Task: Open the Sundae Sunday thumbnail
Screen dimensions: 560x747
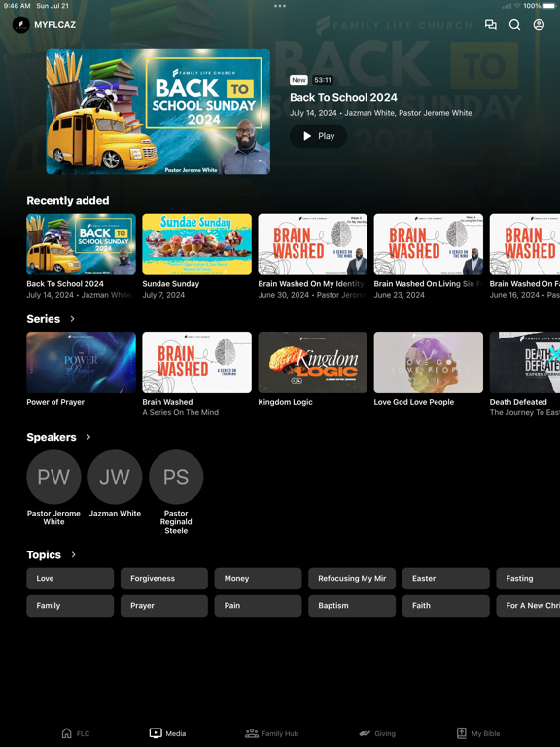Action: (x=196, y=244)
